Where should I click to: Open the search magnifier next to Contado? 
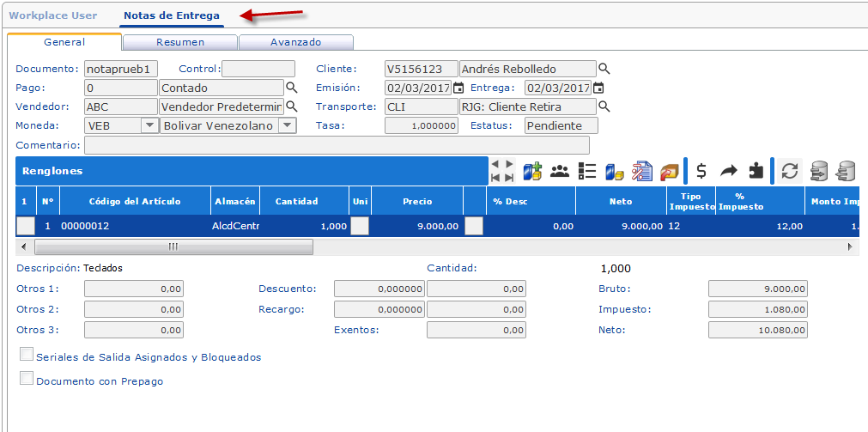click(x=291, y=88)
